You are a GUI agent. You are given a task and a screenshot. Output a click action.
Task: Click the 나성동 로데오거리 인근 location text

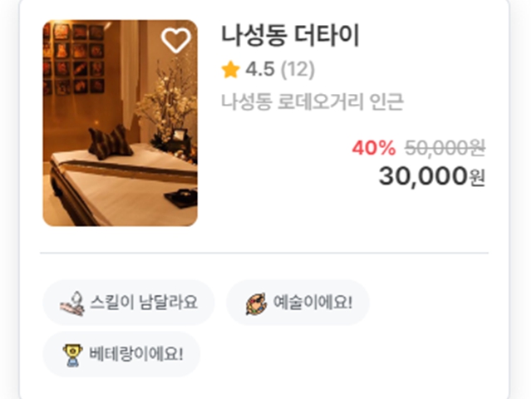tap(313, 101)
